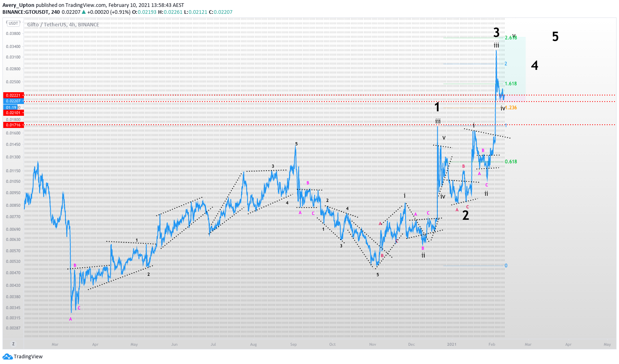Click the 0.00690 price axis label

tap(13, 230)
